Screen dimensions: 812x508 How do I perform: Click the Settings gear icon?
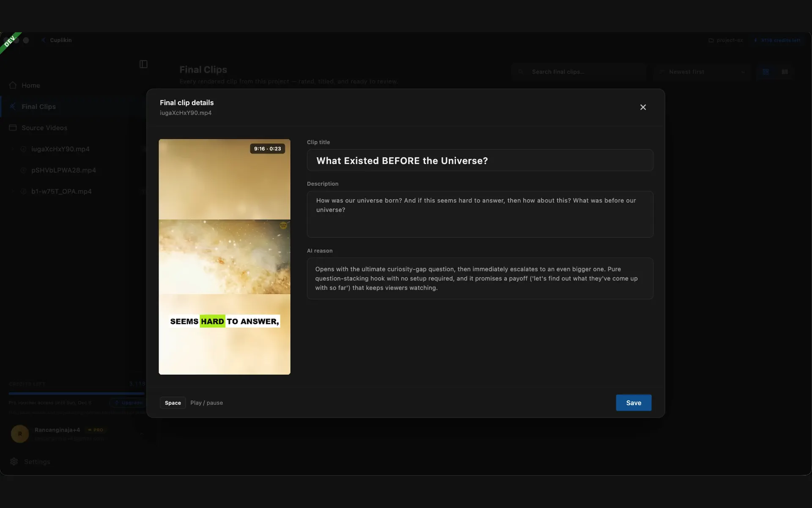[14, 461]
